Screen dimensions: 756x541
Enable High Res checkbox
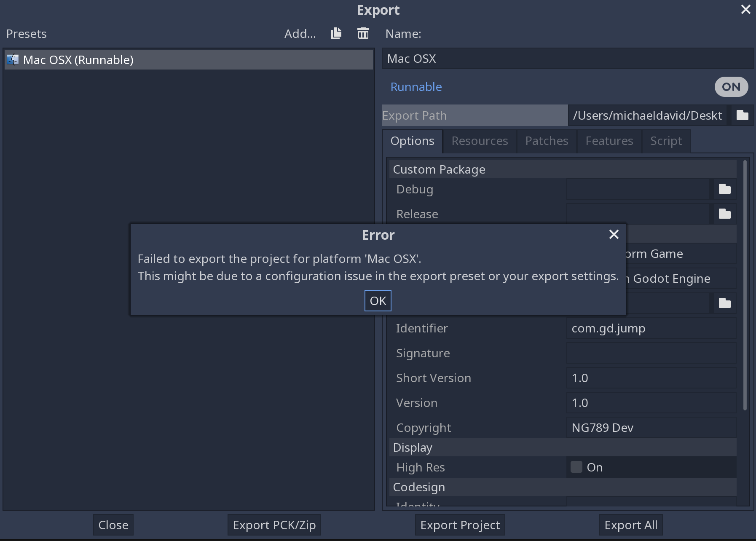tap(576, 467)
